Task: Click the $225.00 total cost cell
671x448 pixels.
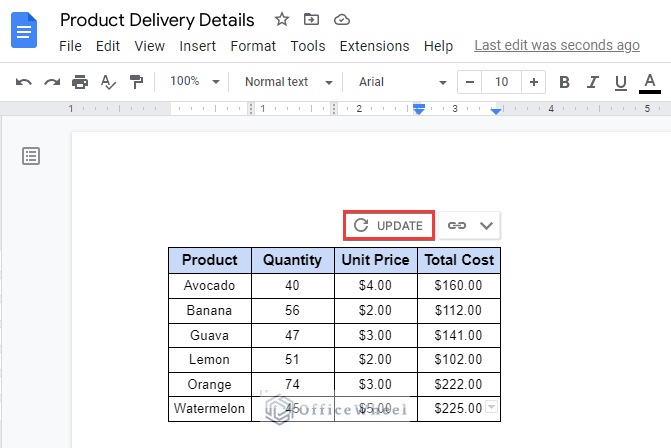Action: point(459,409)
